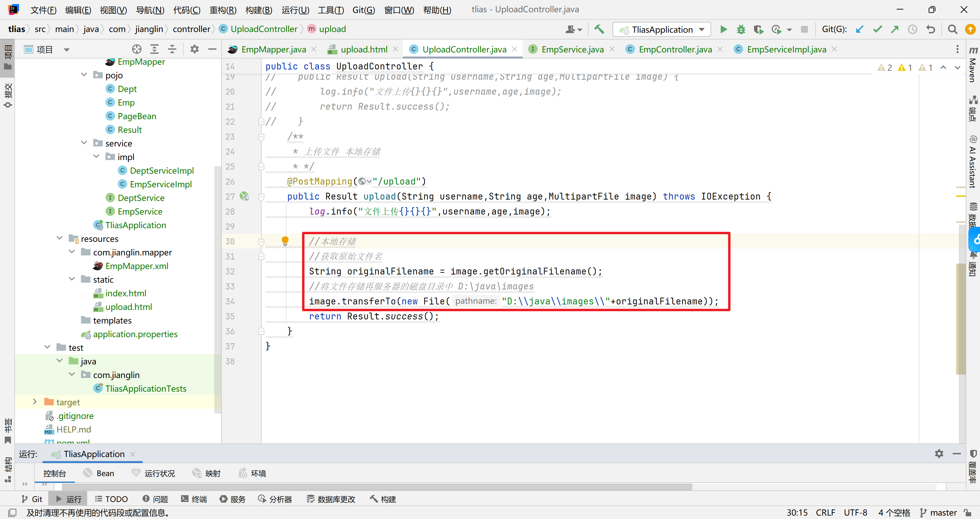Switch to the Bean tab in run panel

99,473
